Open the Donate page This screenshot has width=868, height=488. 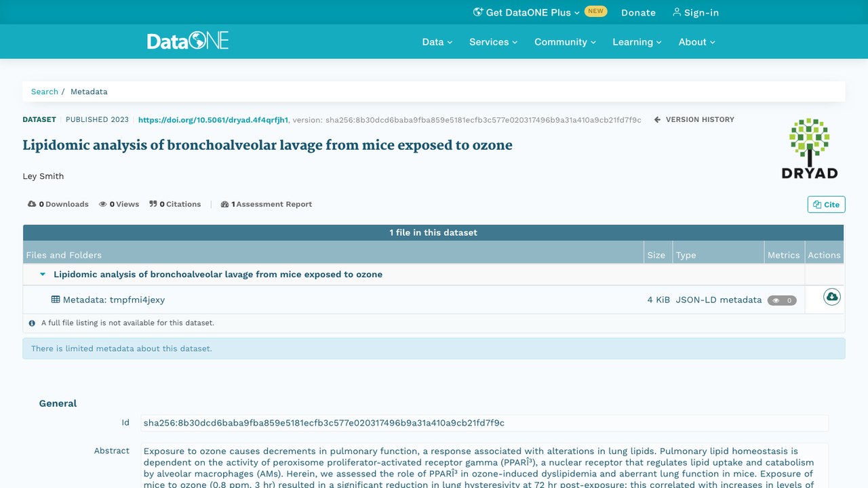coord(638,12)
